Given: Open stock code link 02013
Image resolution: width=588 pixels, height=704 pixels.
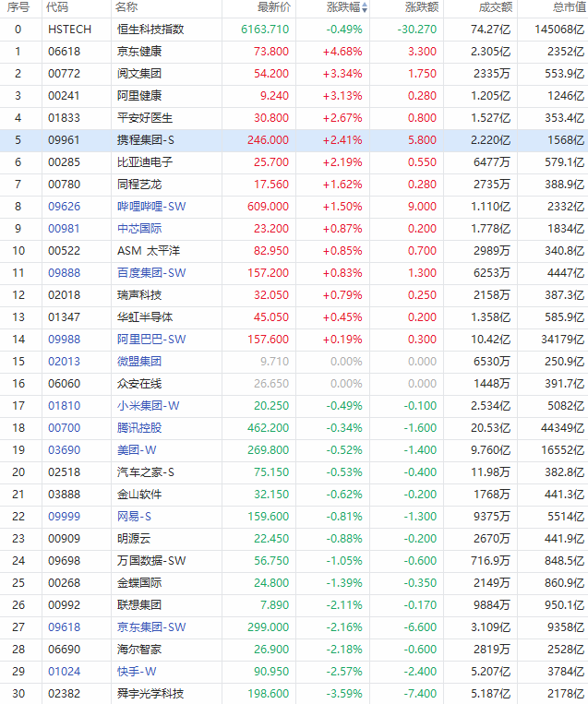Looking at the screenshot, I should [65, 362].
